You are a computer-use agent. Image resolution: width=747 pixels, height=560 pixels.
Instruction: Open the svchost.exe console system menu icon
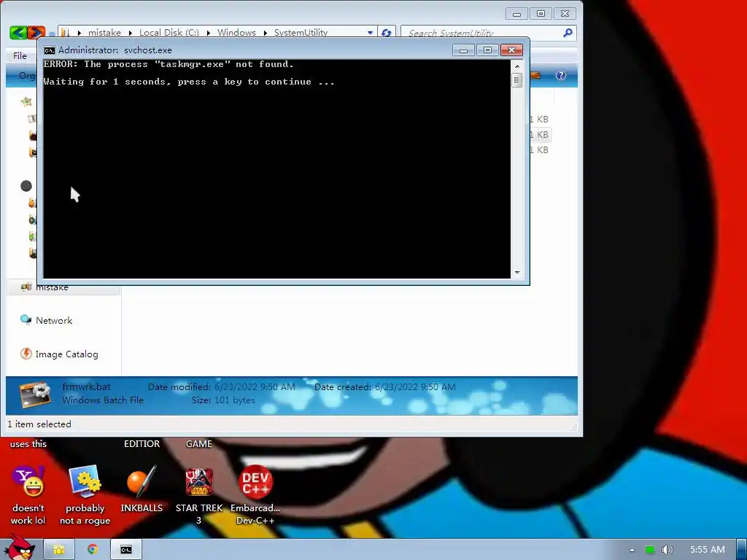49,50
